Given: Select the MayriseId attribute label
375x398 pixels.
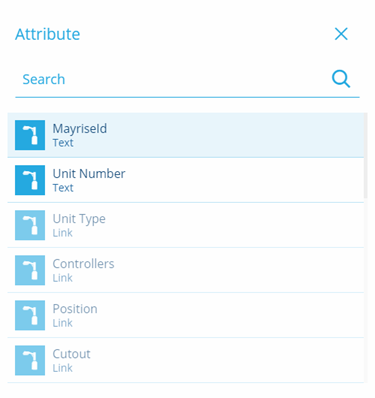Looking at the screenshot, I should [x=80, y=129].
